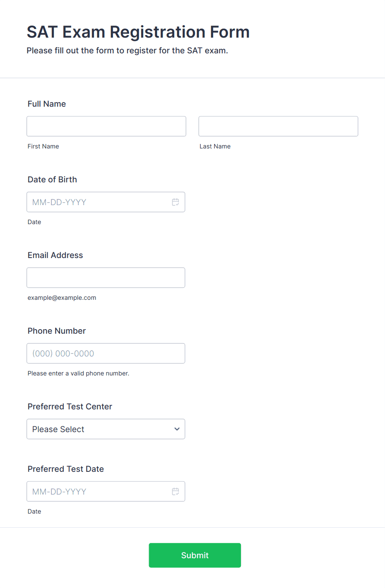Click the Full Name label

[x=47, y=104]
